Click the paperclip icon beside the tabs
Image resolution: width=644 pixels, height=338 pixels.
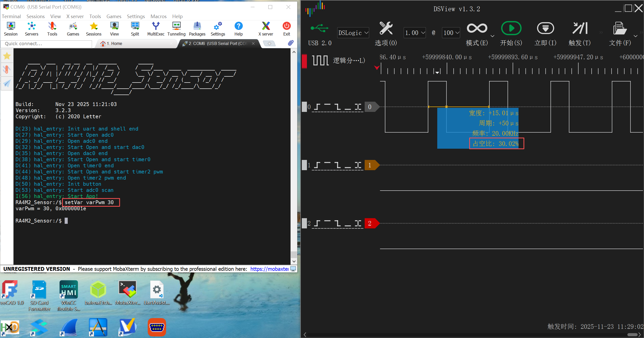[291, 43]
